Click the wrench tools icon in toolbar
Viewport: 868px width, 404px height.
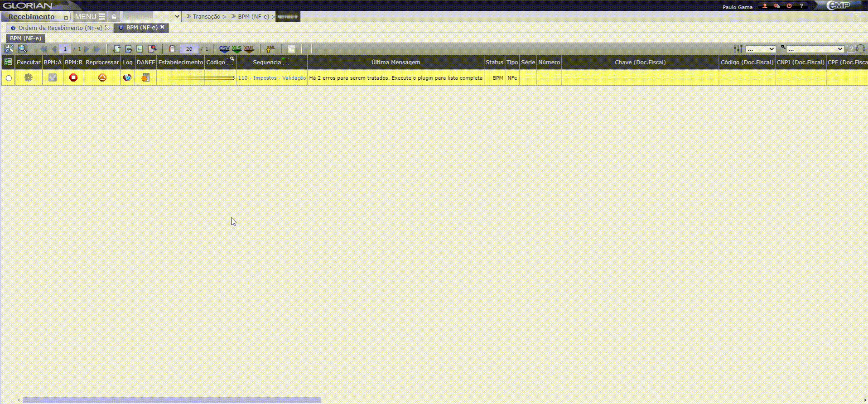9,49
